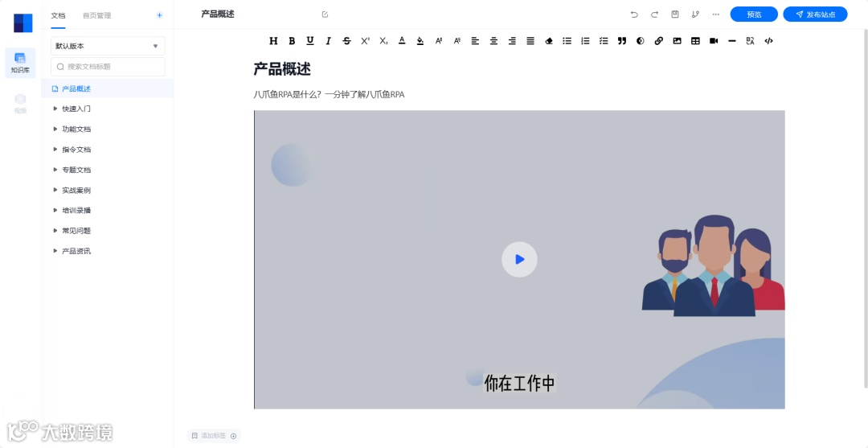Align text left
This screenshot has width=868, height=448.
coord(475,40)
